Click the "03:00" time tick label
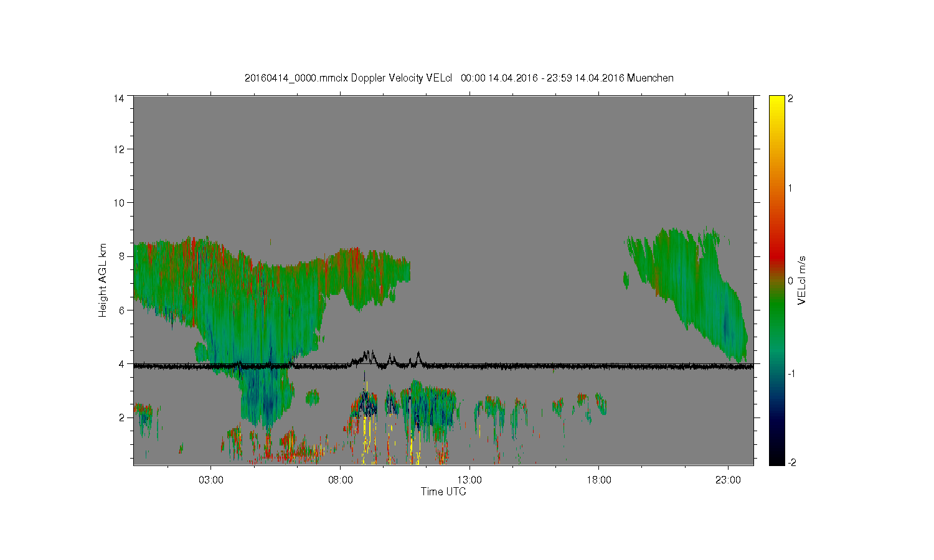The width and height of the screenshot is (934, 560). 211,480
